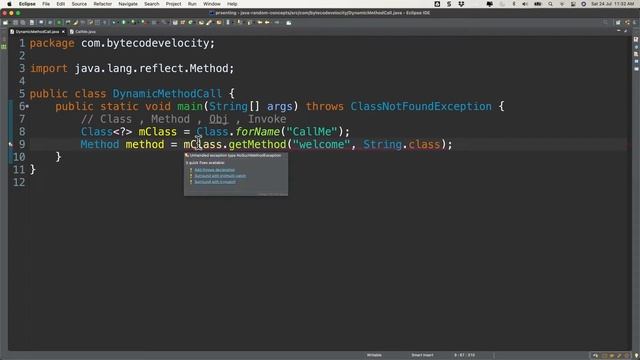640x360 pixels.
Task: Click the Save All toolbar icon
Action: click(x=22, y=22)
